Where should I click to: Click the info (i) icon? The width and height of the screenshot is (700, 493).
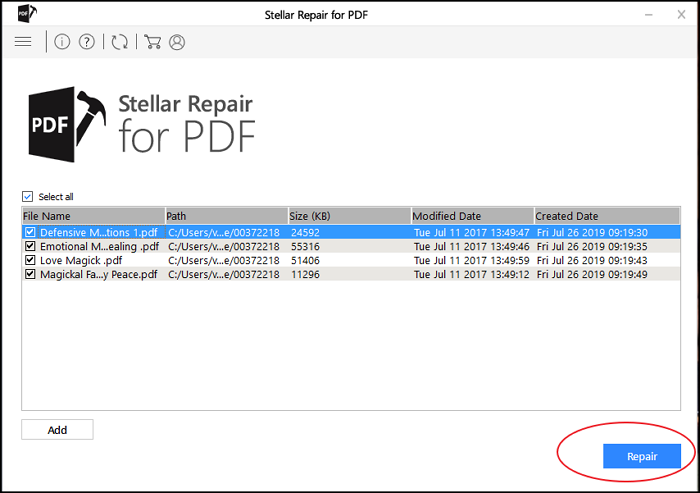tap(62, 42)
